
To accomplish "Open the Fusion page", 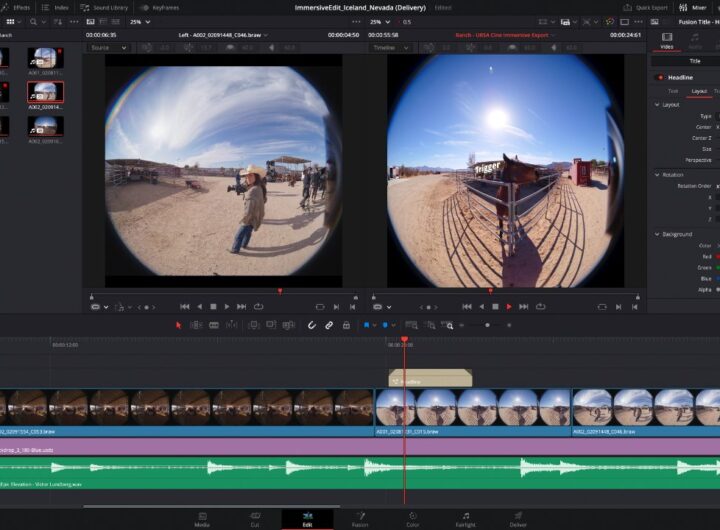I will pos(360,519).
